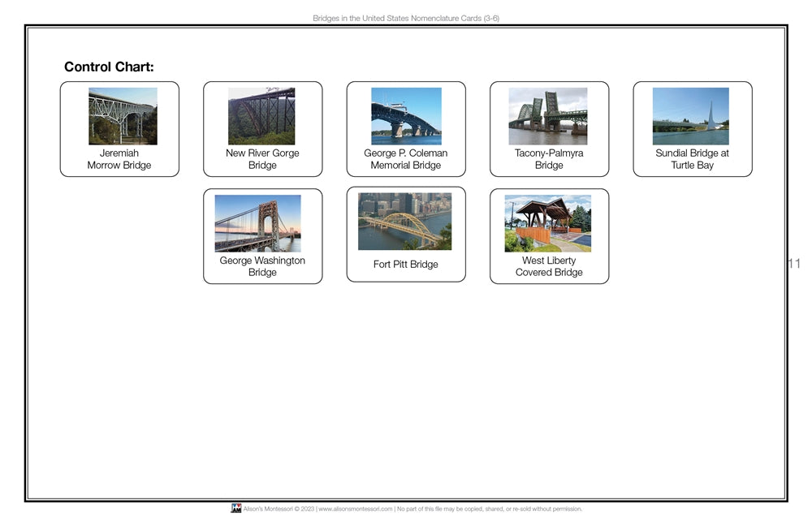Viewport: 812px width, 526px height.
Task: Click the 'George Washington Bridge' caption
Action: [x=262, y=267]
